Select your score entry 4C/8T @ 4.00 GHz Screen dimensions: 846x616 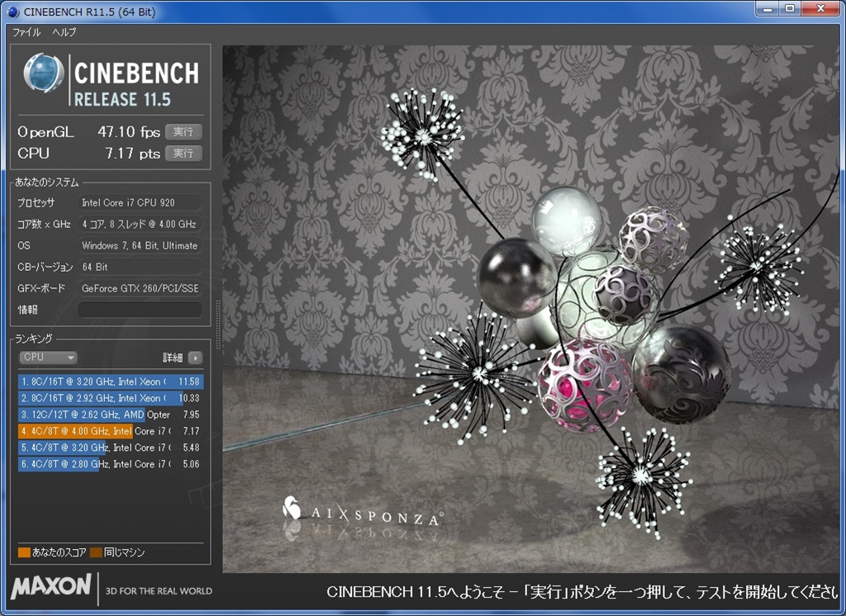click(111, 431)
